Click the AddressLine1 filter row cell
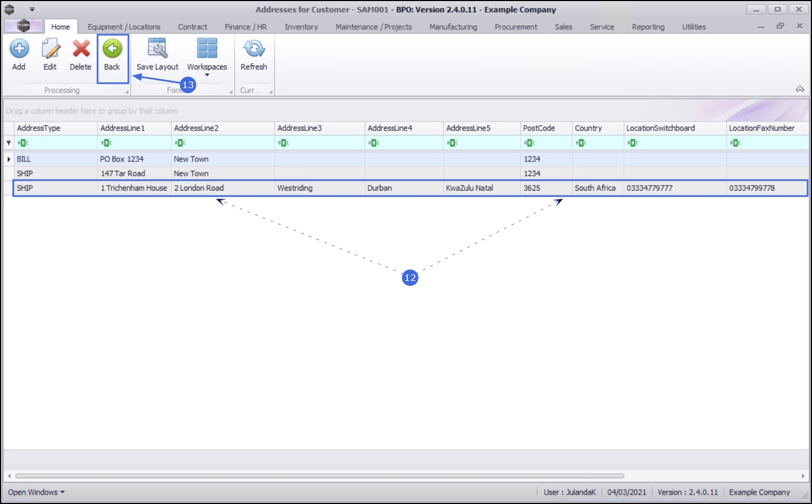Screen dimensions: 812x504 click(x=135, y=143)
